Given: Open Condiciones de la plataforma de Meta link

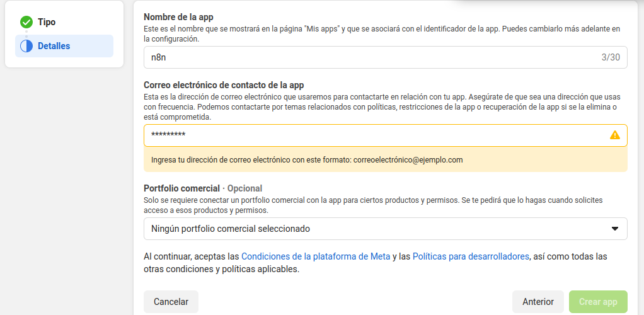Looking at the screenshot, I should pyautogui.click(x=316, y=256).
